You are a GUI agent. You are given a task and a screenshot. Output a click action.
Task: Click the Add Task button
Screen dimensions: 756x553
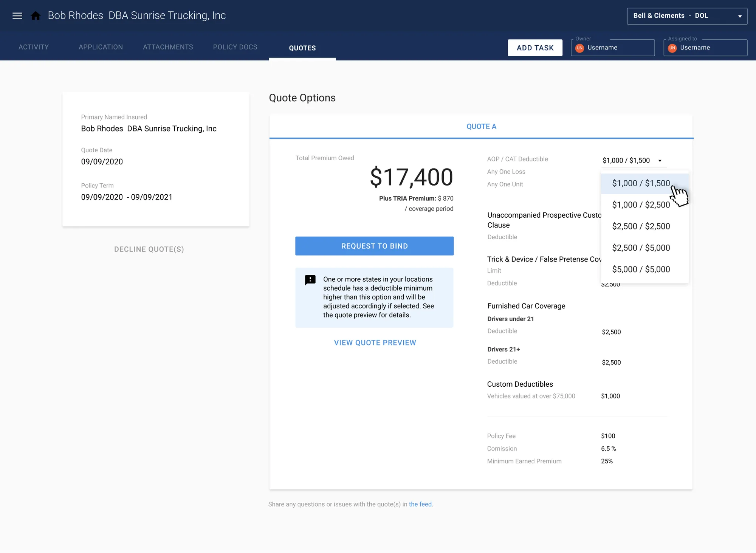[535, 48]
